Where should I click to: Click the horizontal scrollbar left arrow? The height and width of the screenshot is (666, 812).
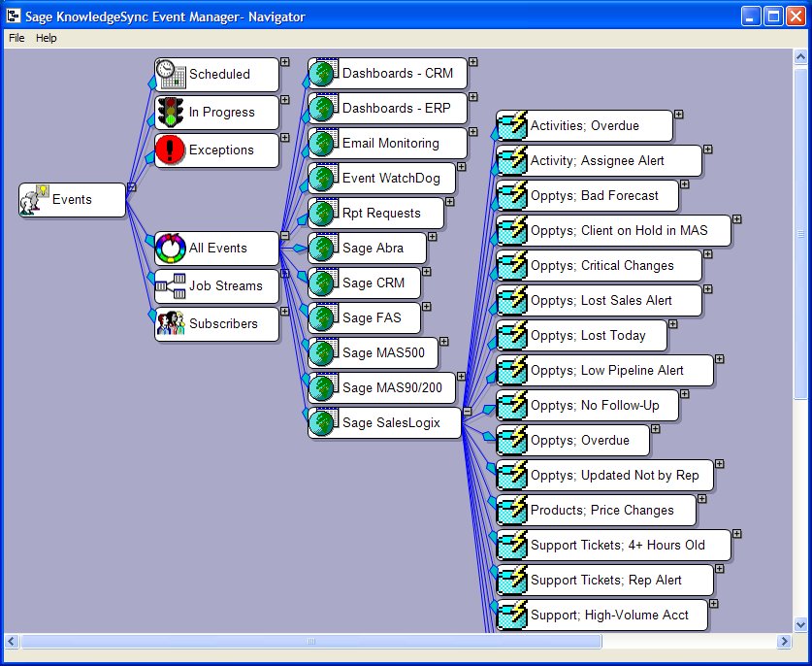coord(12,641)
